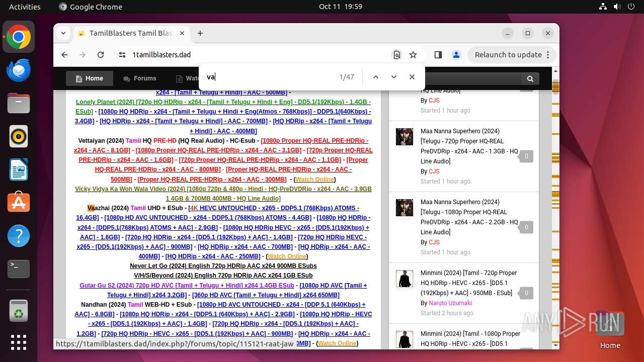644x362 pixels.
Task: Open Chrome profile avatar menu
Action: coord(456,55)
